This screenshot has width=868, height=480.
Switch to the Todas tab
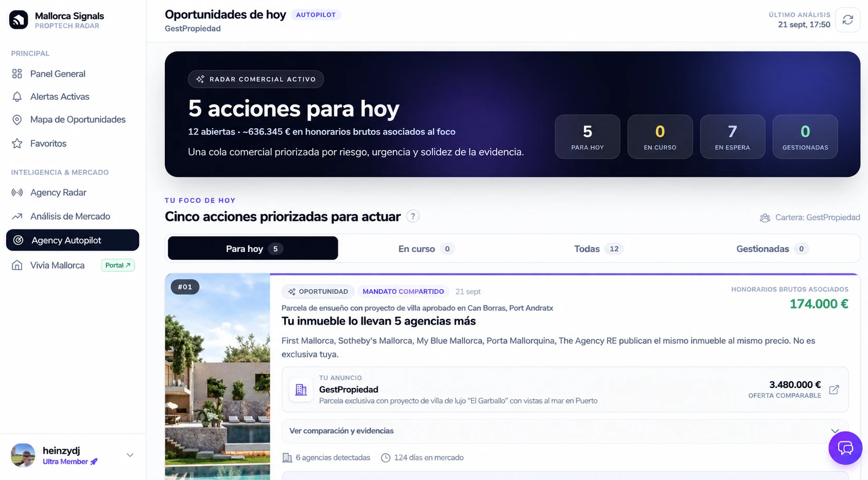[x=599, y=249]
